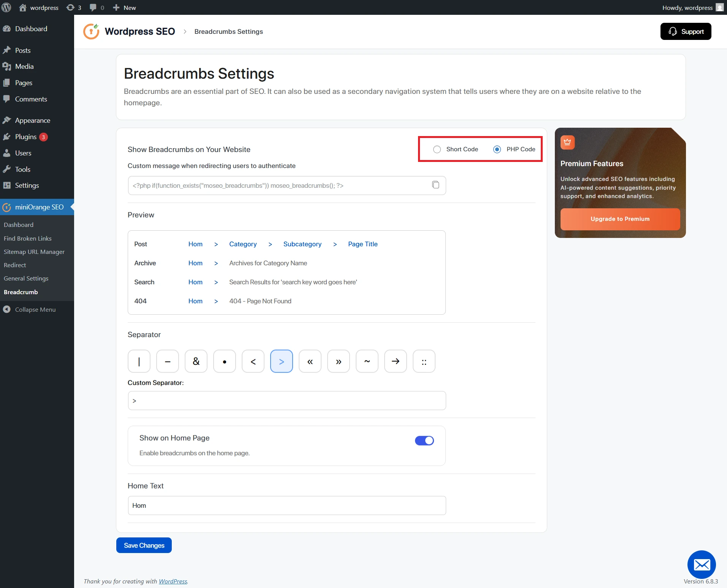
Task: Select the pipe separator for breadcrumbs
Action: 139,361
